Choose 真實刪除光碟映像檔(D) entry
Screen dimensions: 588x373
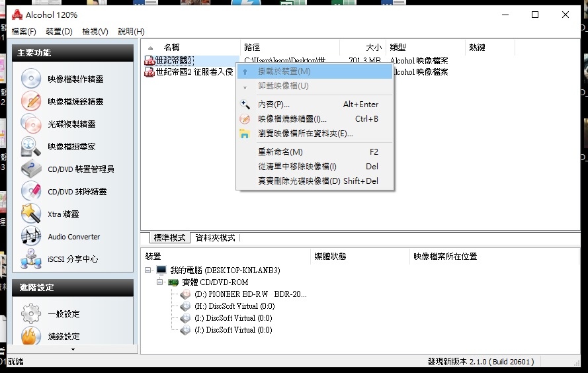click(315, 181)
